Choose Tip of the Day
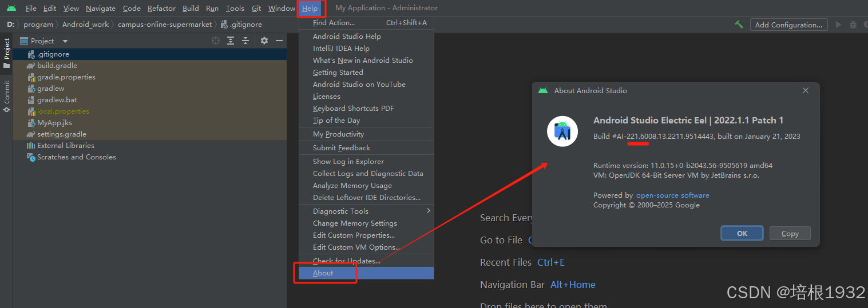 pyautogui.click(x=366, y=120)
